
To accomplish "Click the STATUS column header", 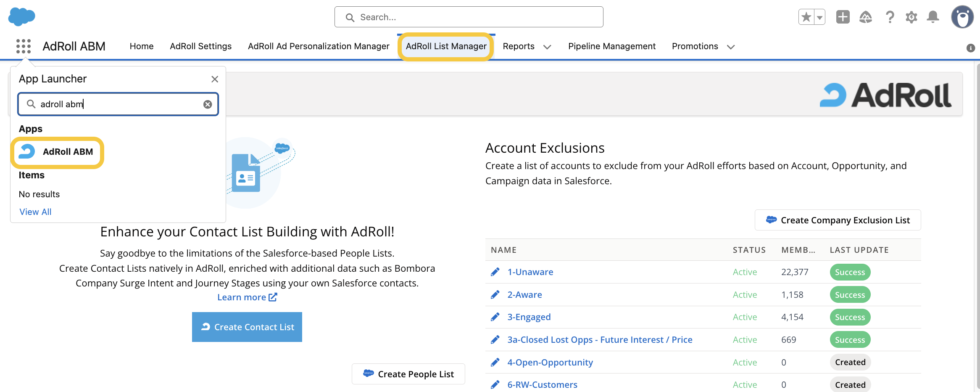I will (x=749, y=250).
